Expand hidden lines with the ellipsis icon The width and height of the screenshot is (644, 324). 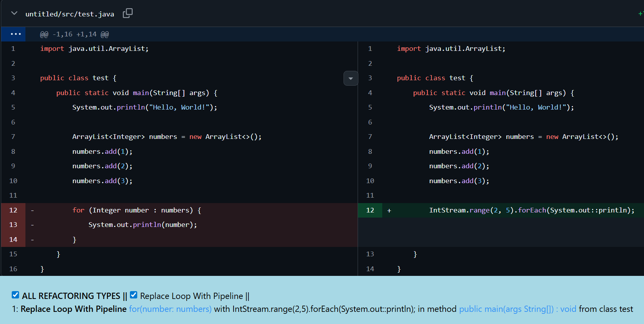point(16,34)
